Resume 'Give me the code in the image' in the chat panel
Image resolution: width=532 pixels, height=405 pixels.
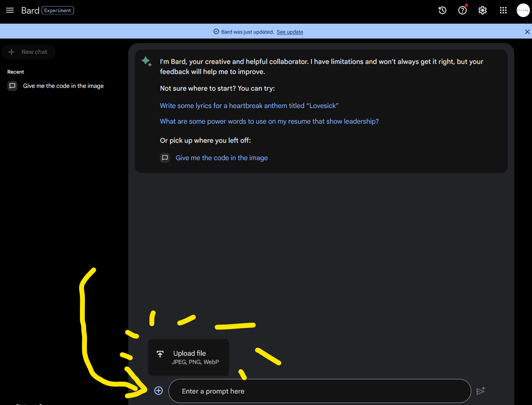point(222,158)
